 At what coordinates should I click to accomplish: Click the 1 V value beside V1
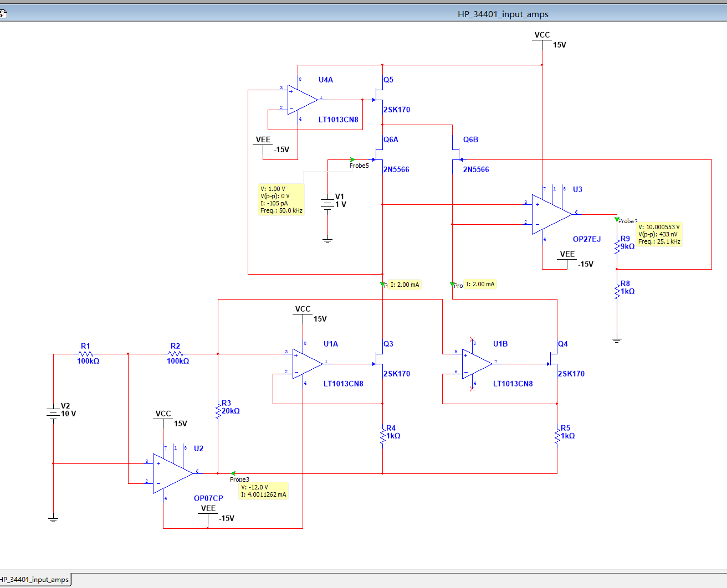tap(341, 204)
